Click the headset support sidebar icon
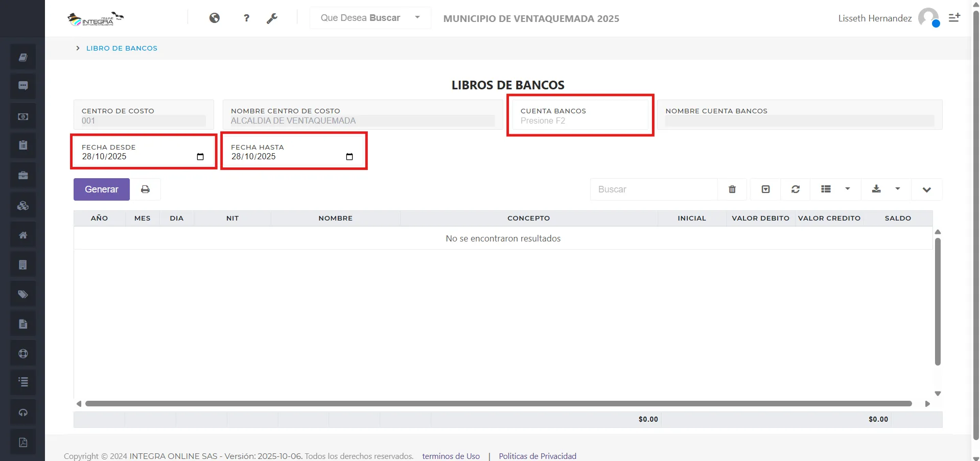 coord(22,412)
